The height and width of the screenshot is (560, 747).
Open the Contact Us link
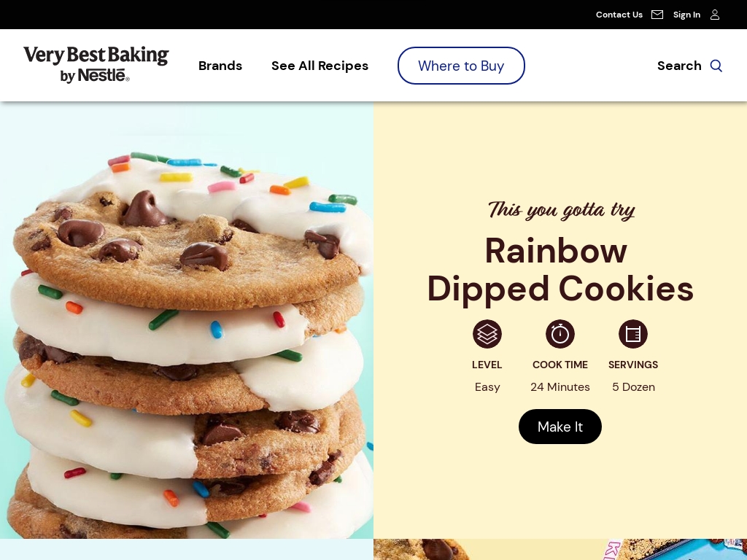click(x=619, y=15)
